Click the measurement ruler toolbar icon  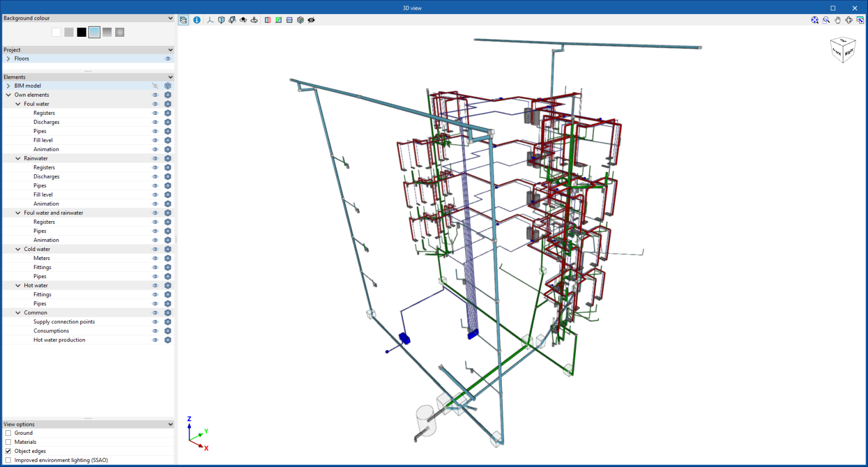[289, 20]
